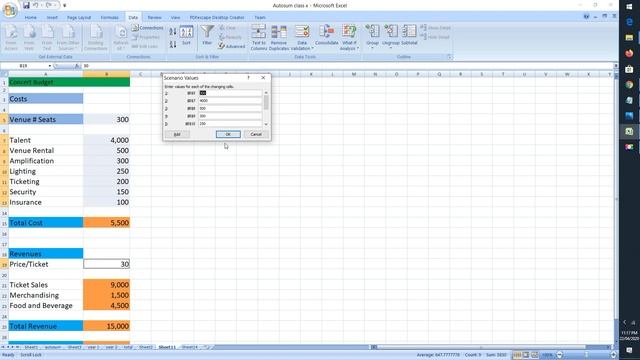Open Outline group dialog launcher
This screenshot has width=640, height=360.
click(449, 57)
